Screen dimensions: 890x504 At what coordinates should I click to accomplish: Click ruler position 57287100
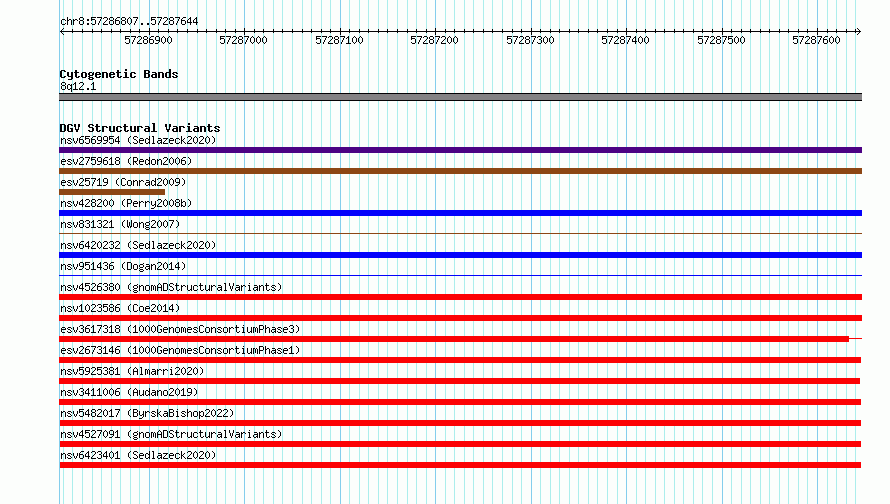point(339,40)
